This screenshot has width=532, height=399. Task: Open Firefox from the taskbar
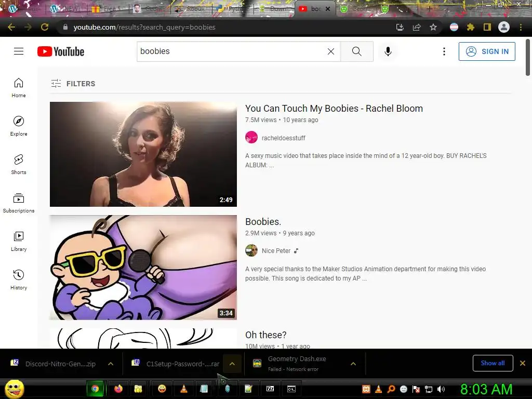coord(118,389)
